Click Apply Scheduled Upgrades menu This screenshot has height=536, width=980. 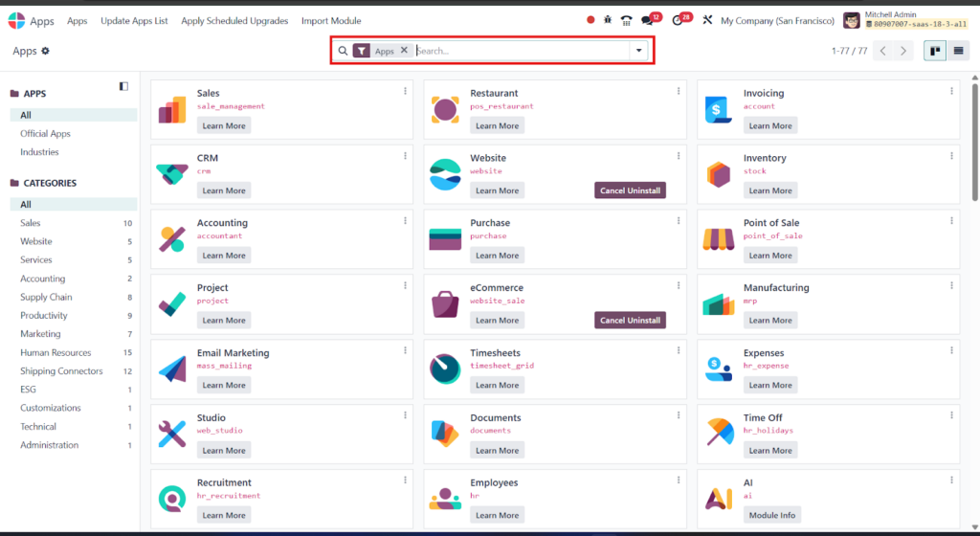(235, 21)
